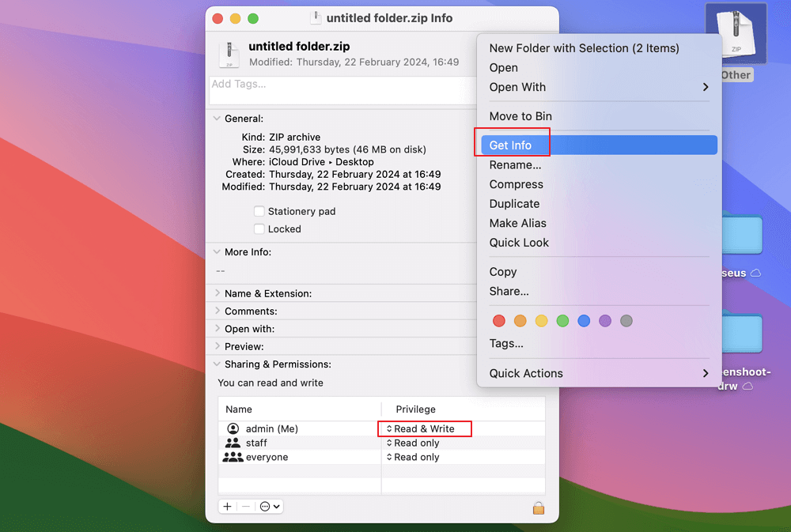Click the 'ZIP archive' Kind value
This screenshot has width=791, height=532.
294,138
